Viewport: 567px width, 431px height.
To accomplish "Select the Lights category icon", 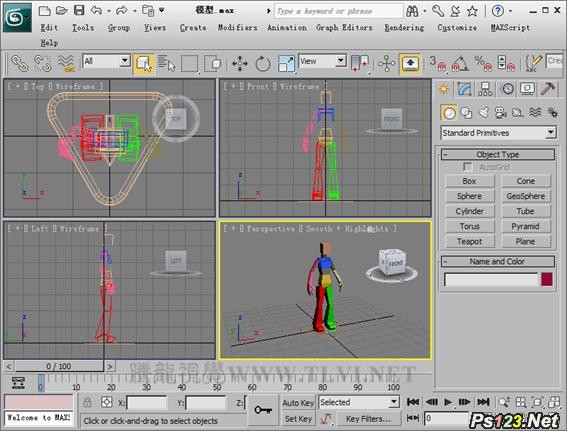I will 484,113.
